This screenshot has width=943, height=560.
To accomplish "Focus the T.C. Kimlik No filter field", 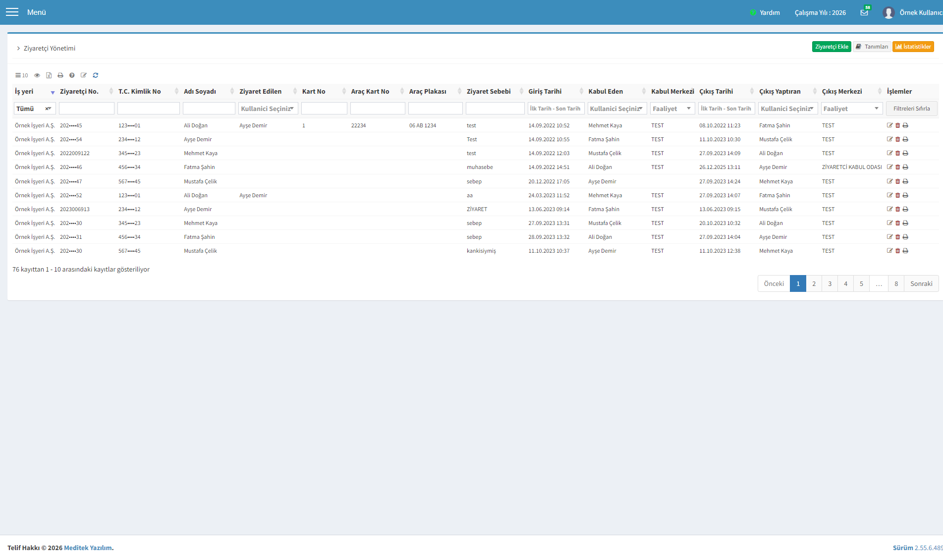I will coord(149,109).
